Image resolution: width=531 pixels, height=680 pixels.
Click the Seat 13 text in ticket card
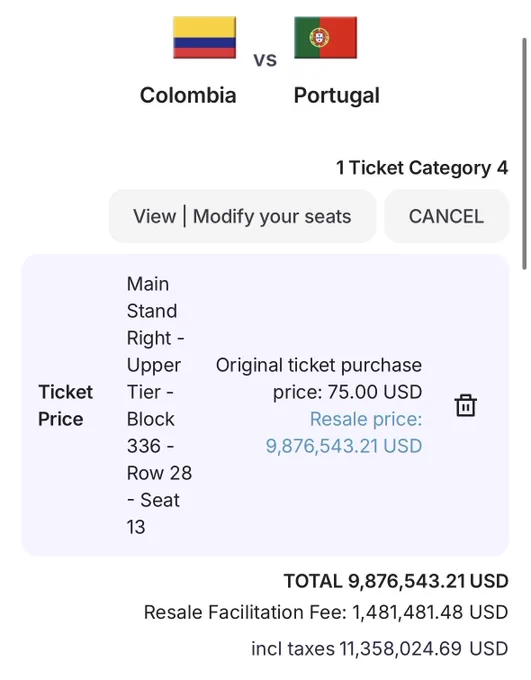point(153,513)
